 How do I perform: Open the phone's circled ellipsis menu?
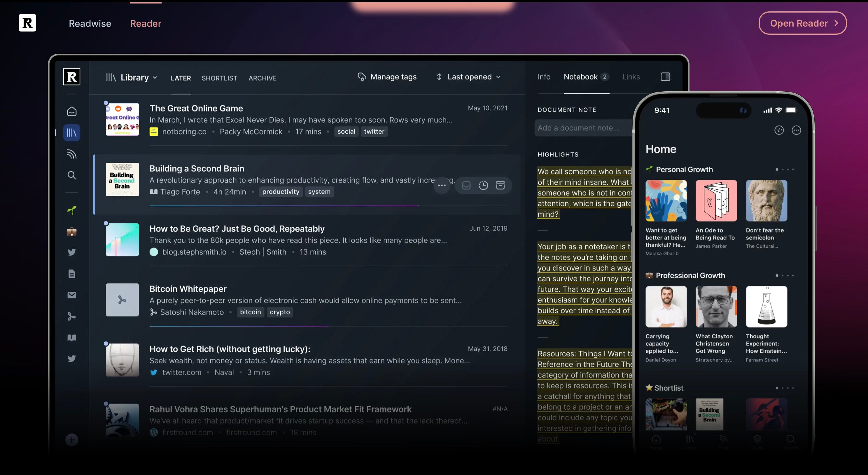[x=796, y=130]
